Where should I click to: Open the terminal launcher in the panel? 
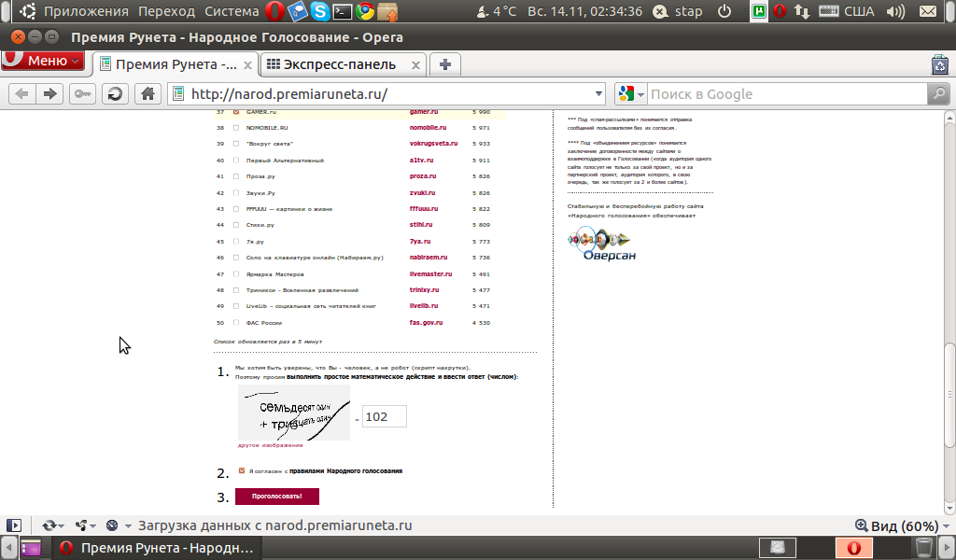[x=342, y=11]
